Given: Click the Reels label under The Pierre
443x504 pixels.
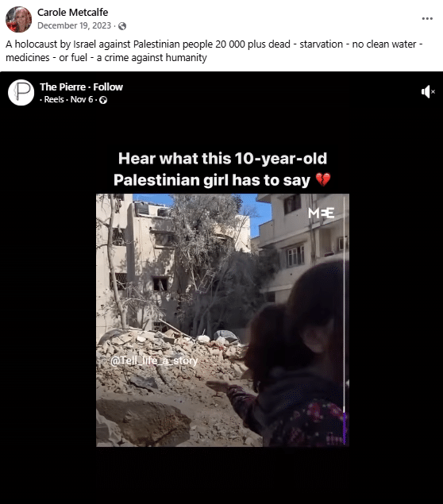Looking at the screenshot, I should [x=54, y=99].
